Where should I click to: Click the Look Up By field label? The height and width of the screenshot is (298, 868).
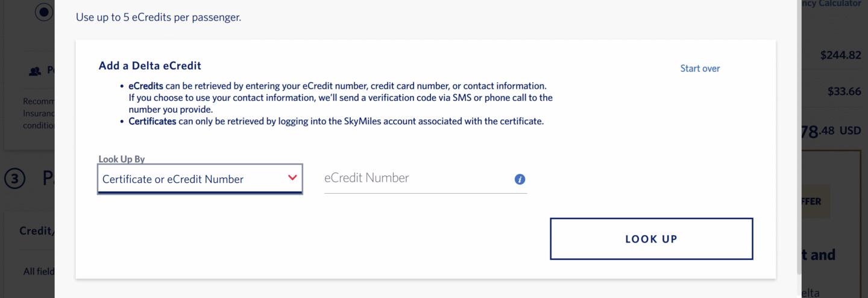pos(122,159)
